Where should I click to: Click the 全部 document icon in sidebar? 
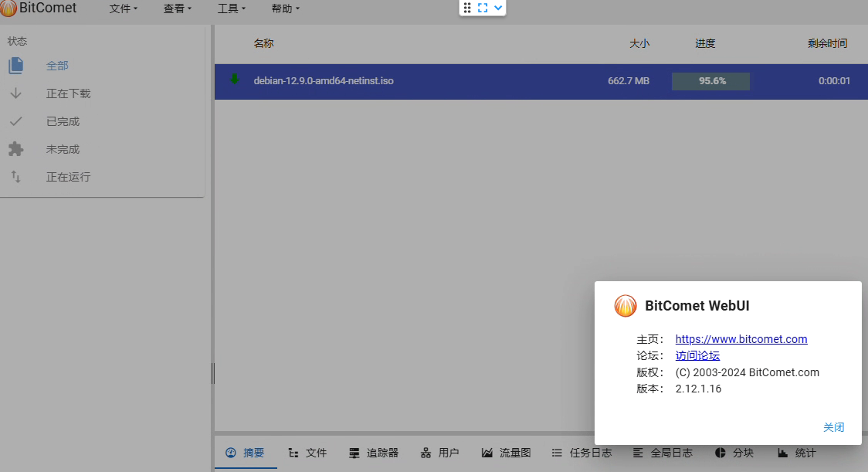click(16, 66)
